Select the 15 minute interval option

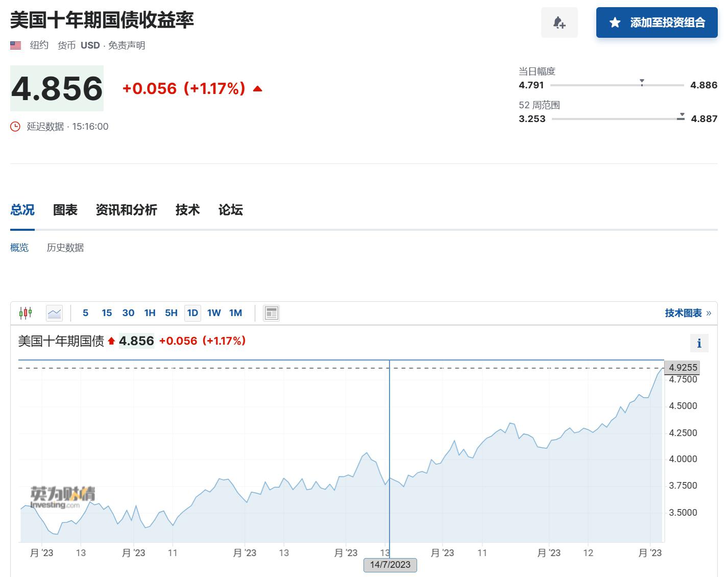coord(106,312)
